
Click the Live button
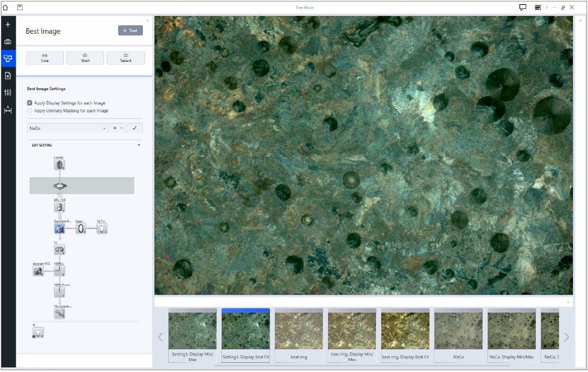pyautogui.click(x=45, y=58)
